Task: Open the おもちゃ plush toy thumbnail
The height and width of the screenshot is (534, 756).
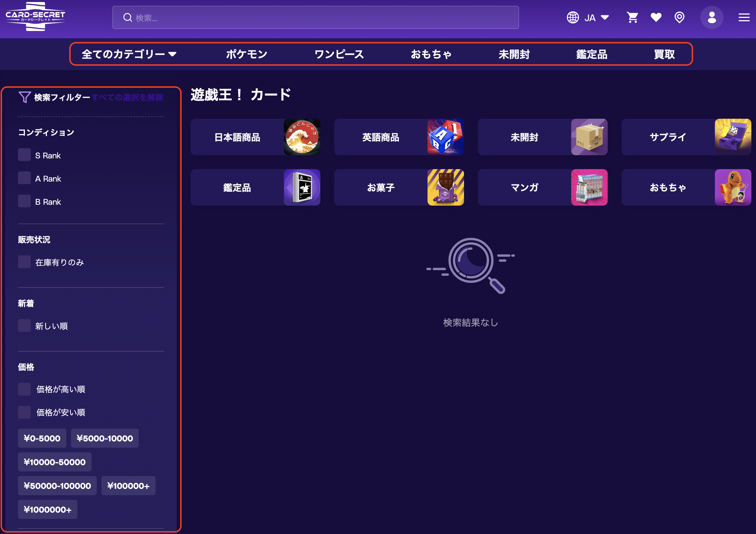Action: (733, 187)
